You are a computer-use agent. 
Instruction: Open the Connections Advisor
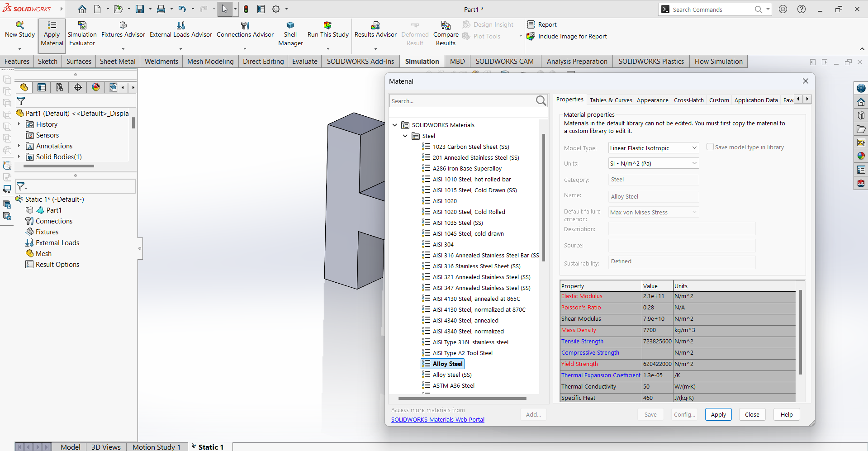(x=245, y=30)
